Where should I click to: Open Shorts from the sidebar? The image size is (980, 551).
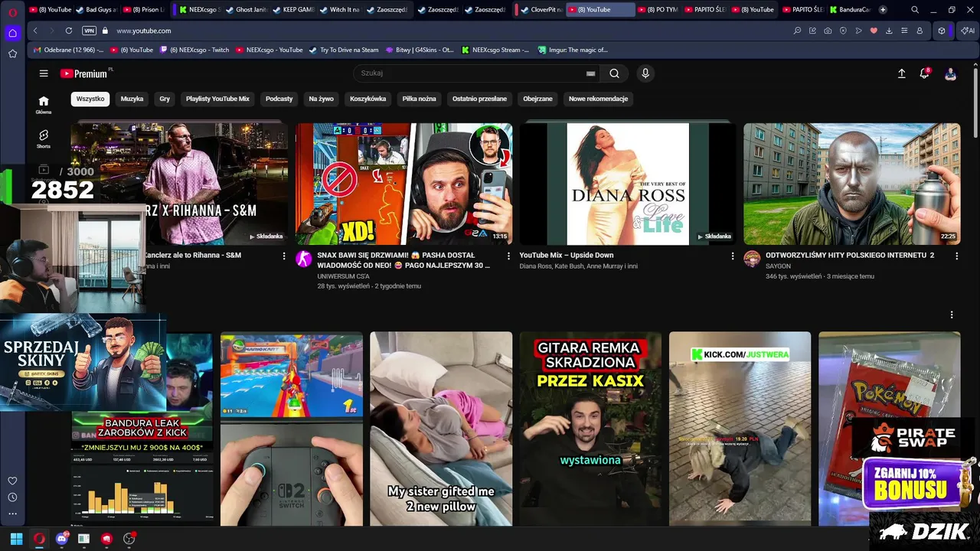click(x=44, y=139)
